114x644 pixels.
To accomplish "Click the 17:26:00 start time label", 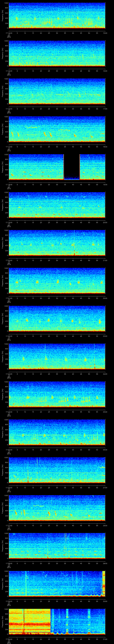I will (x=9, y=487).
